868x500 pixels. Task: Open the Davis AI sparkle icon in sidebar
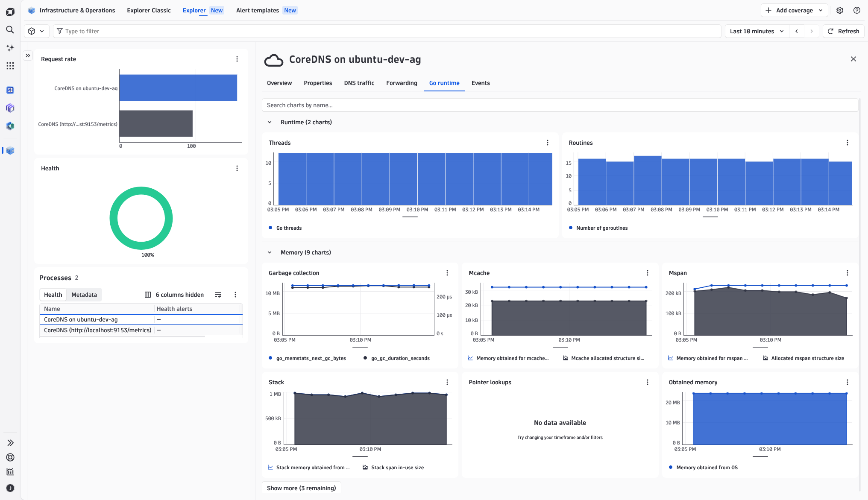coord(10,48)
